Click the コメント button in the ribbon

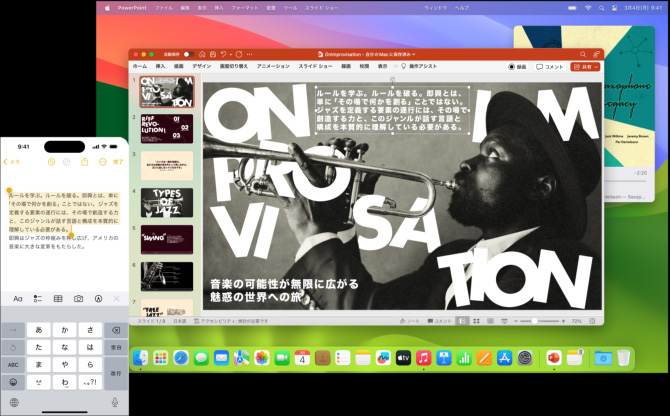(x=550, y=67)
